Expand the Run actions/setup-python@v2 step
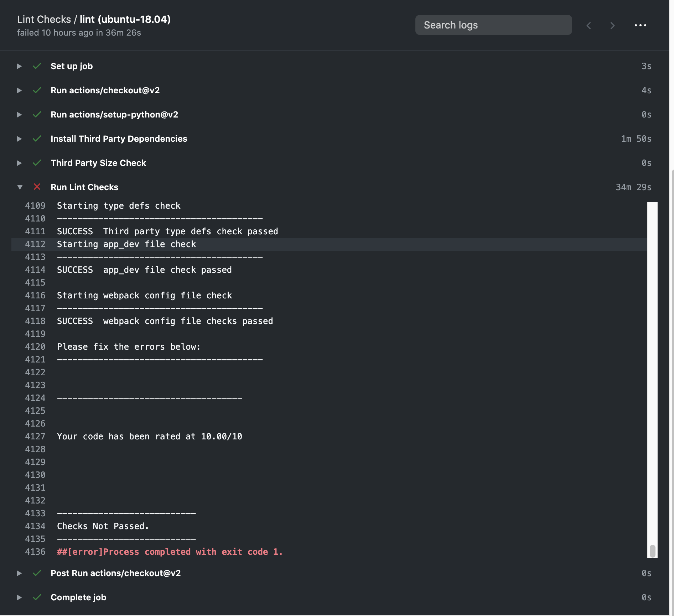Viewport: 674px width, 616px height. [19, 115]
